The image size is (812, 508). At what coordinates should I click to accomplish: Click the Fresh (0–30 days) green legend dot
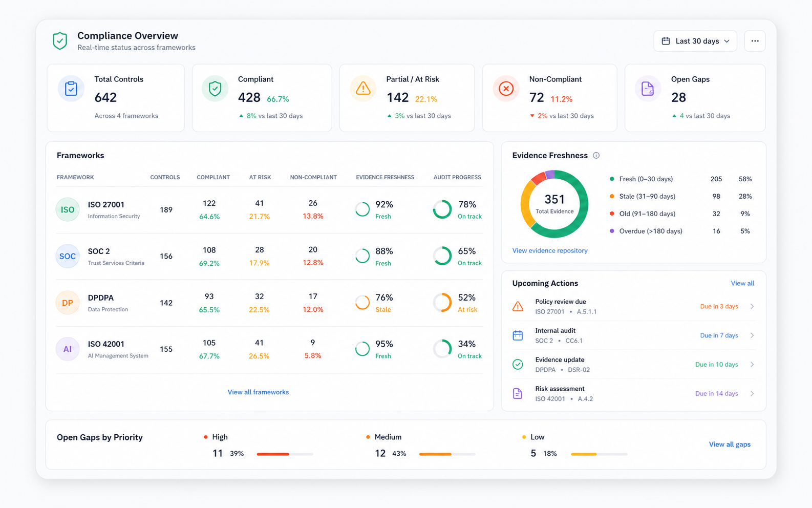tap(612, 179)
